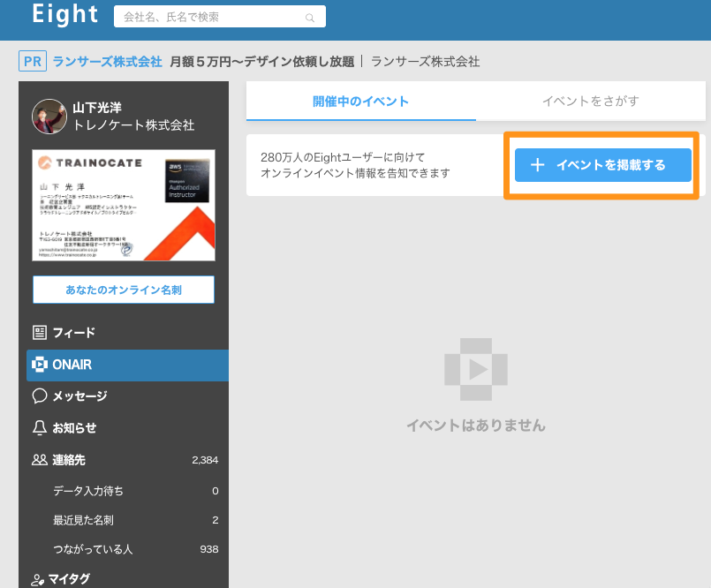Click the 連絡先 people icon
The image size is (711, 588).
tap(40, 460)
